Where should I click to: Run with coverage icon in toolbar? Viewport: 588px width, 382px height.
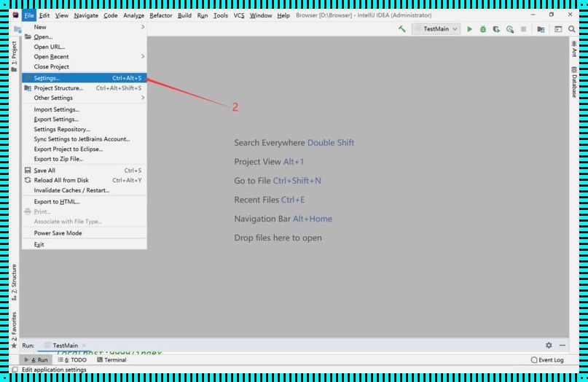(x=496, y=29)
